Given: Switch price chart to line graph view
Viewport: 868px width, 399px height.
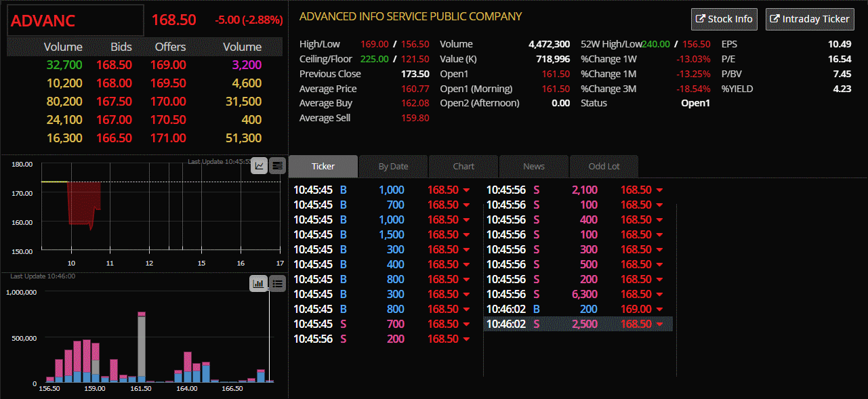Looking at the screenshot, I should tap(259, 165).
